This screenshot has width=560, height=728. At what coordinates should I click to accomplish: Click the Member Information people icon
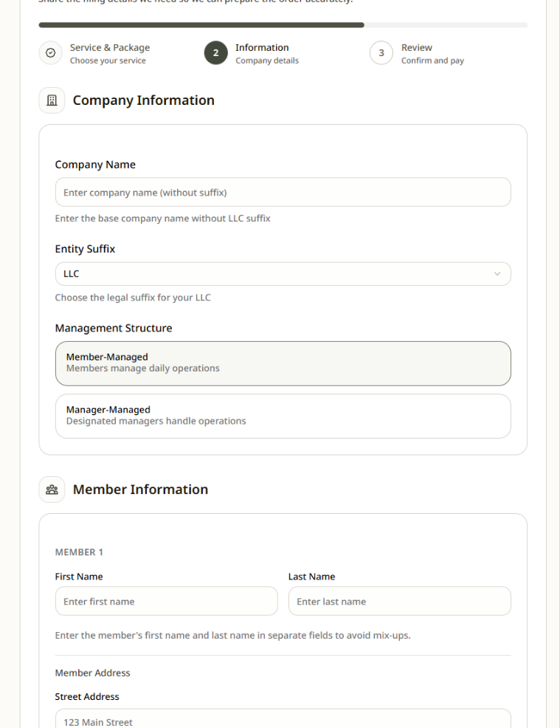[x=52, y=490]
